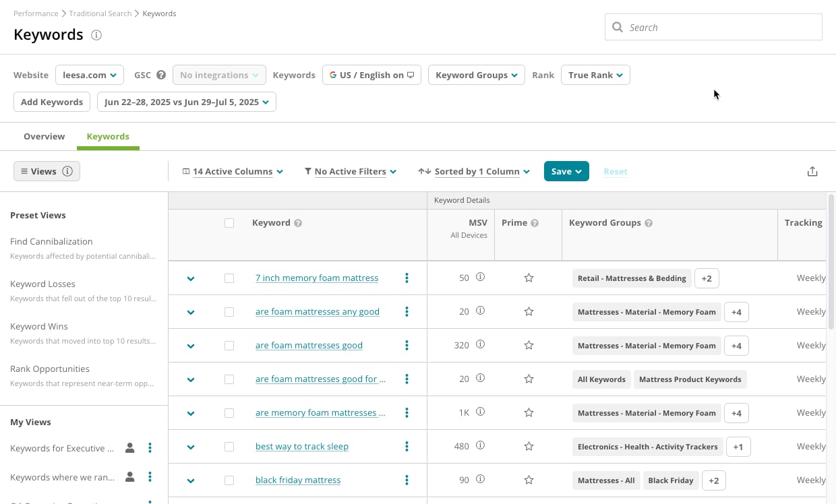Check the box for best way to track sleep
Screen dimensions: 836x504
point(229,447)
